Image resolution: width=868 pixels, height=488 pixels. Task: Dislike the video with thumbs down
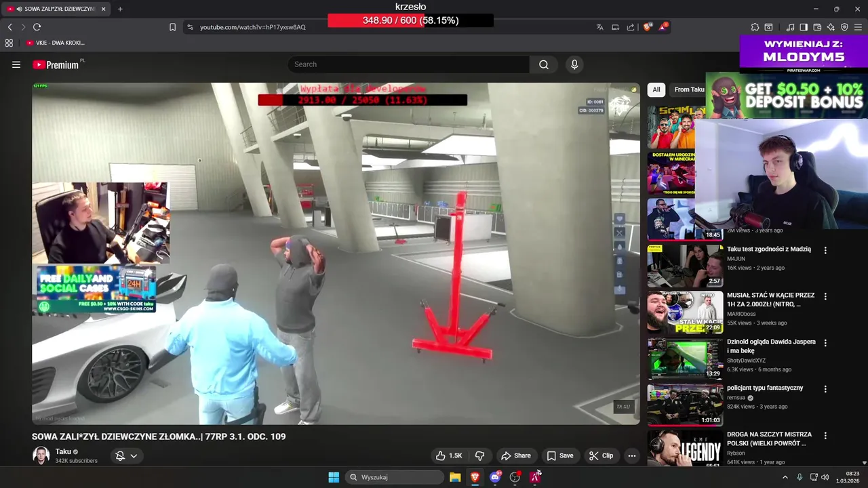point(479,455)
